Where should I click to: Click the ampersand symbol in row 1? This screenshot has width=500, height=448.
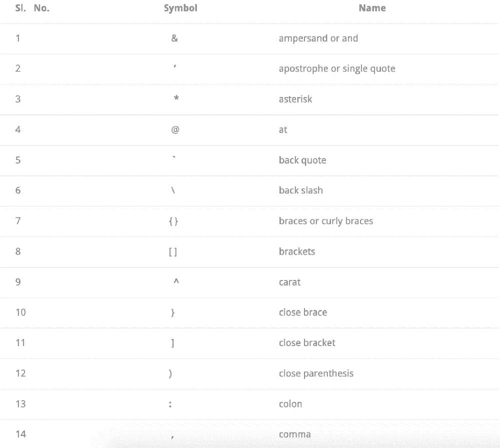pos(174,38)
